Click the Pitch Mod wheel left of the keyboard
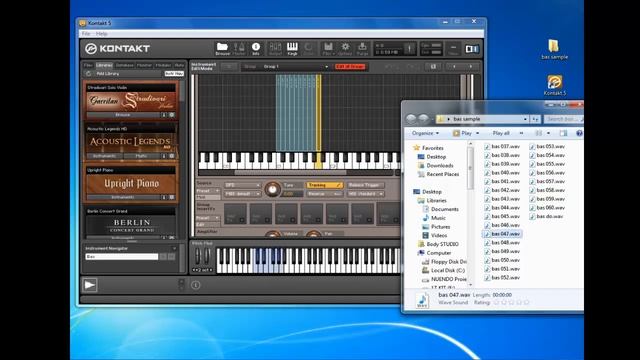Screen dimensions: 640x360 pos(198,256)
